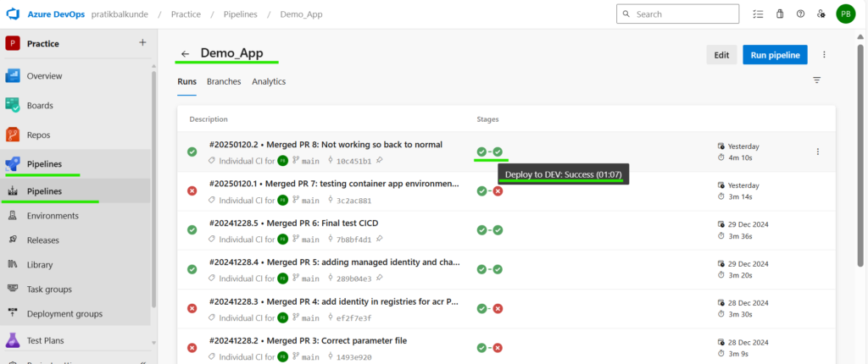Click the first stage icon of run #20241228.5
868x364 pixels.
point(481,230)
